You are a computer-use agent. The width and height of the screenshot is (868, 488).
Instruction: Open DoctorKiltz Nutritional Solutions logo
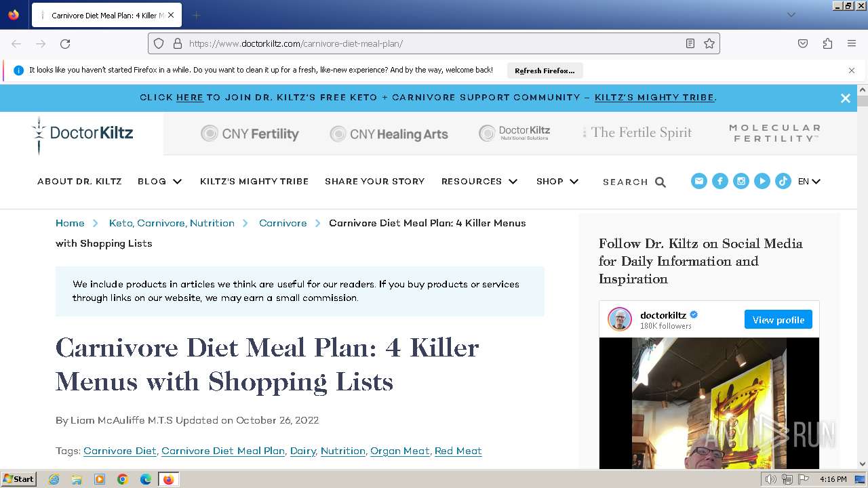tap(515, 133)
